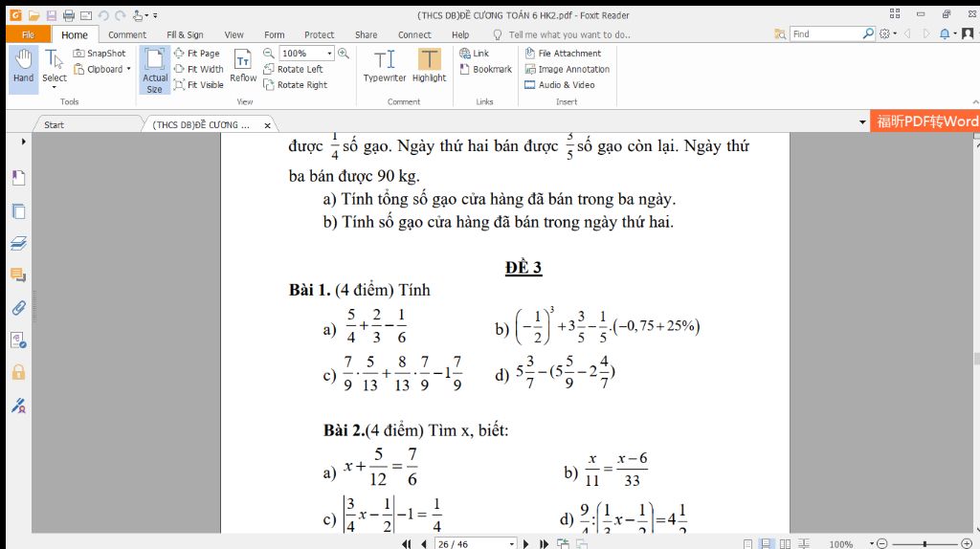The image size is (980, 549).
Task: Choose Fit Width view
Action: tap(199, 69)
